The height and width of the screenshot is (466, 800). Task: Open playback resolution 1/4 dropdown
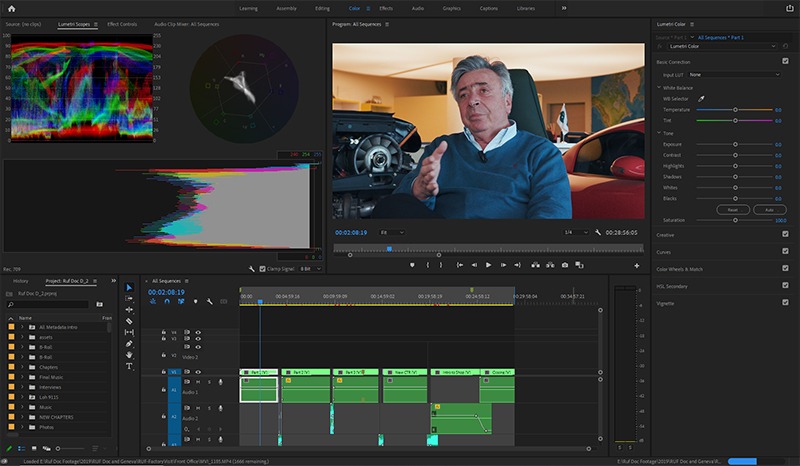coord(576,232)
